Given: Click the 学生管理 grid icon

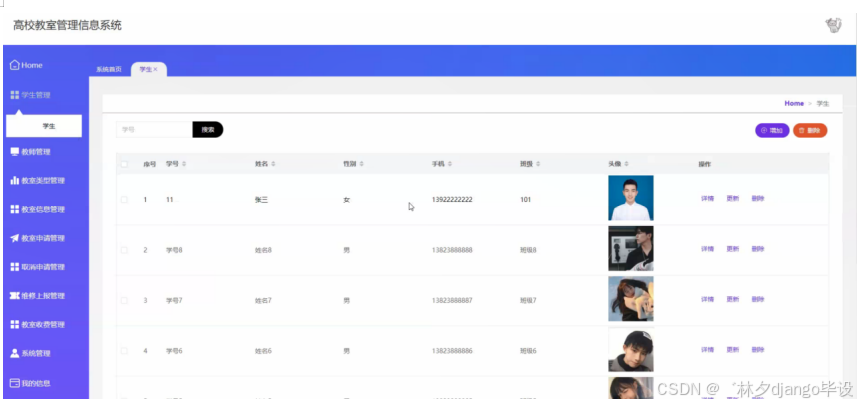Looking at the screenshot, I should pyautogui.click(x=15, y=95).
